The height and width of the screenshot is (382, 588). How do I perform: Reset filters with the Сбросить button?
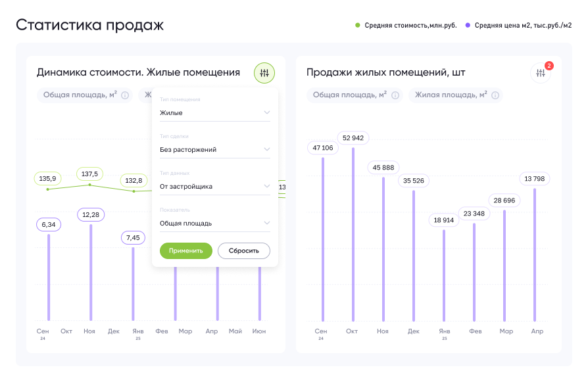click(x=244, y=251)
